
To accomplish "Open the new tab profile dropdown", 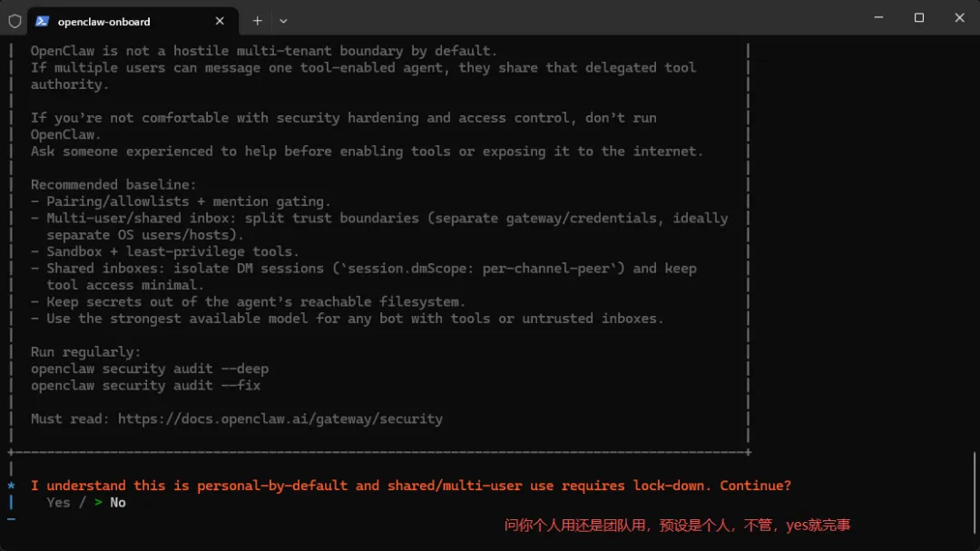I will click(283, 20).
